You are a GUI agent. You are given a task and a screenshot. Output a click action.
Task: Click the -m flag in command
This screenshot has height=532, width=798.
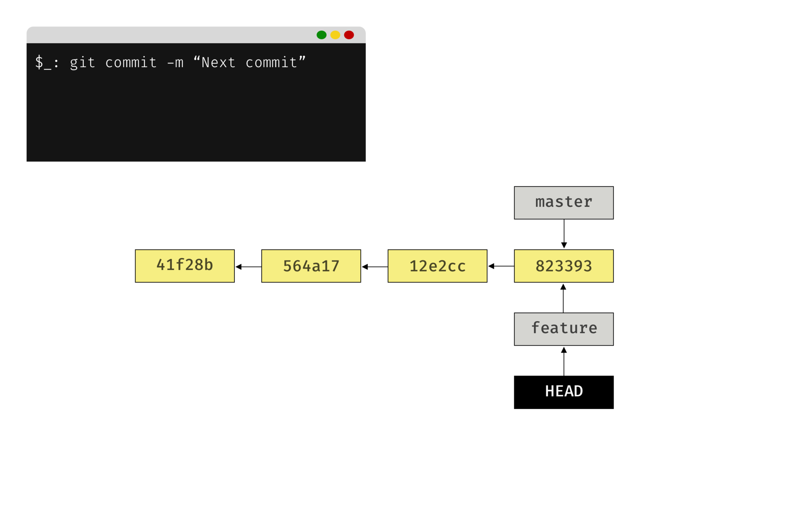[x=175, y=63]
